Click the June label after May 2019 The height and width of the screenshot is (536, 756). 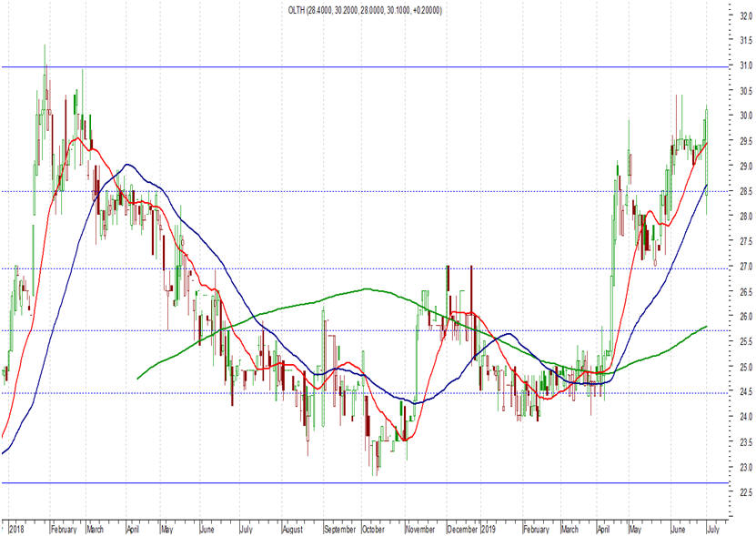click(679, 530)
